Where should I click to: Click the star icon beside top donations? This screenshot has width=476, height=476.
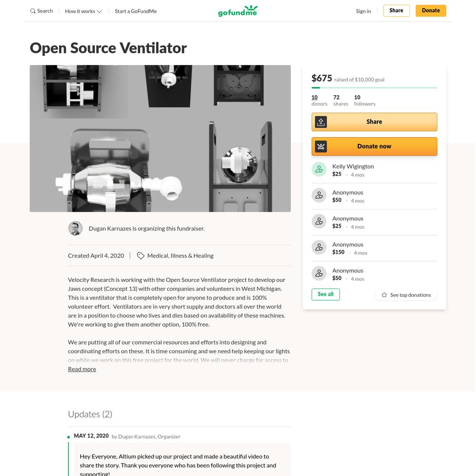click(x=384, y=295)
